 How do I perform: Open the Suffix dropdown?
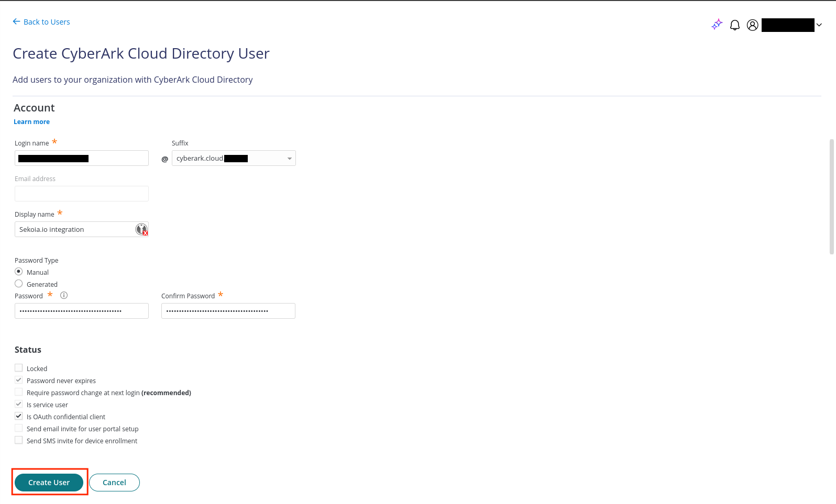pyautogui.click(x=234, y=158)
